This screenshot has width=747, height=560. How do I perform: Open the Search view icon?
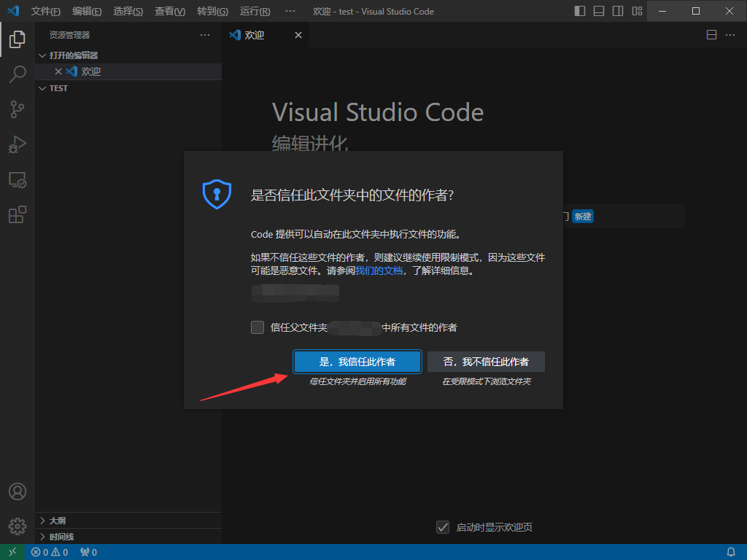[x=18, y=74]
